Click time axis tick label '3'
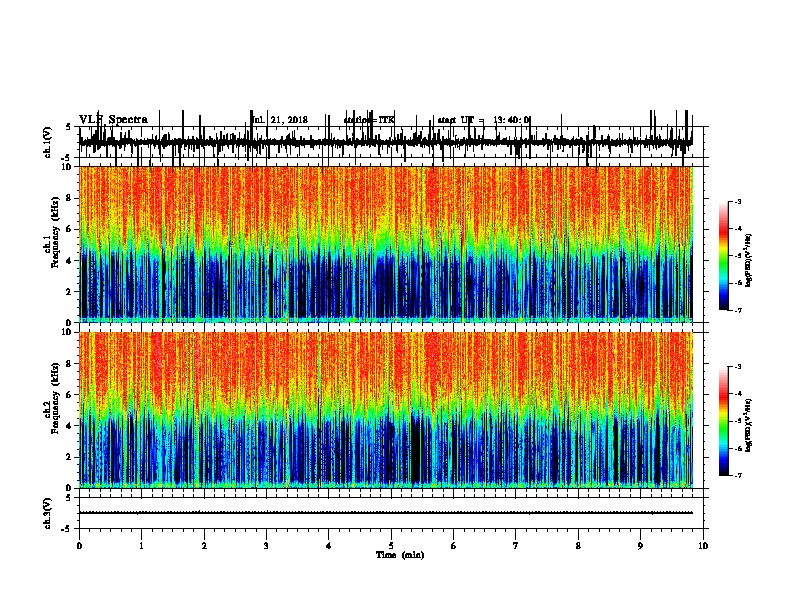The width and height of the screenshot is (792, 612). click(x=266, y=546)
